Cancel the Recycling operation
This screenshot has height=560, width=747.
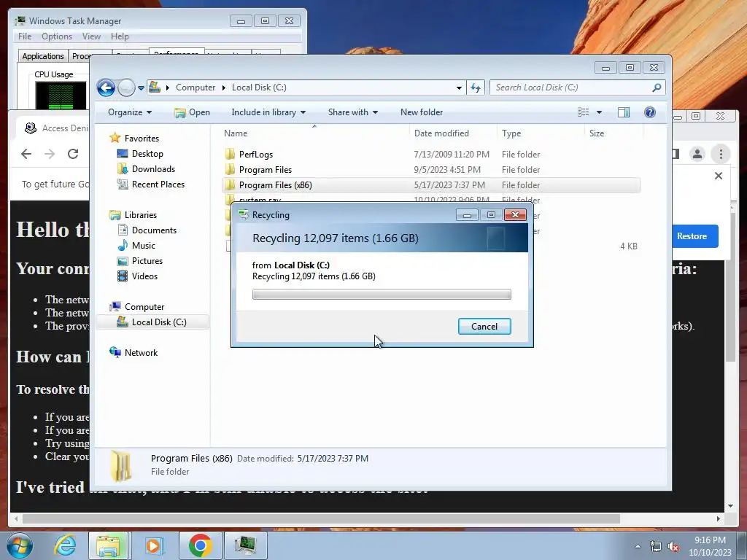(x=484, y=327)
